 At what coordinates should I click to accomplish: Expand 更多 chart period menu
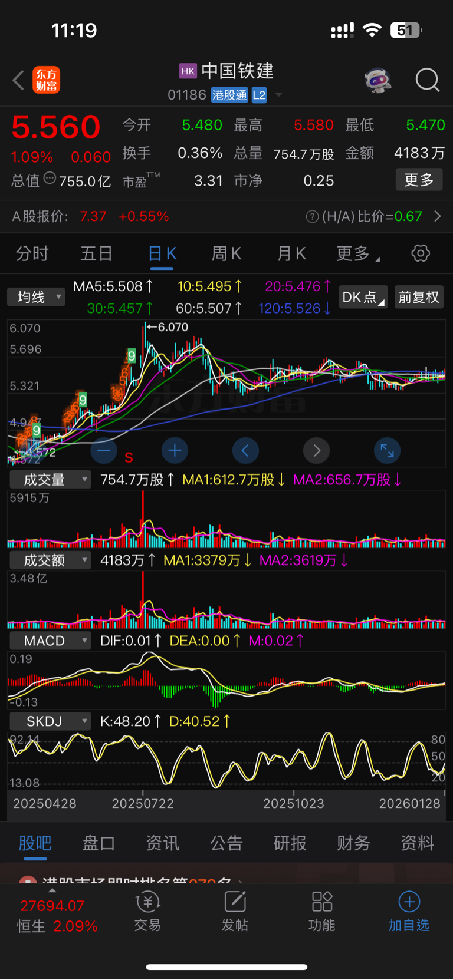point(358,253)
